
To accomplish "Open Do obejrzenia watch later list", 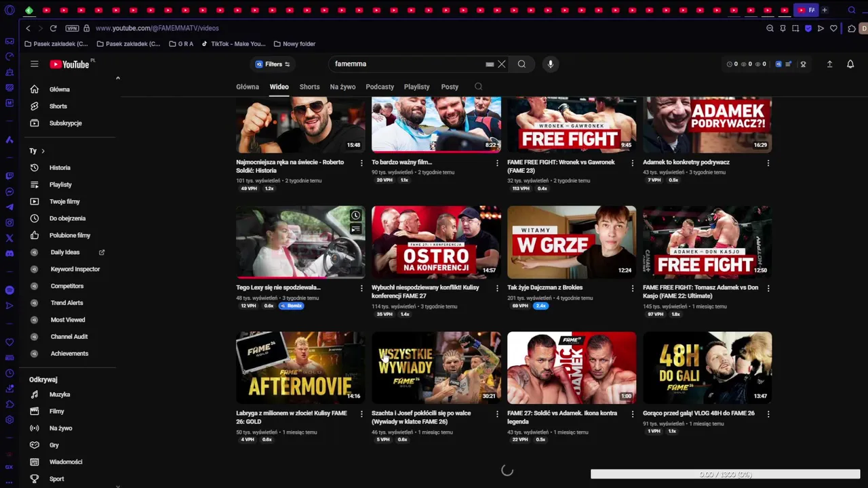I will (x=68, y=218).
